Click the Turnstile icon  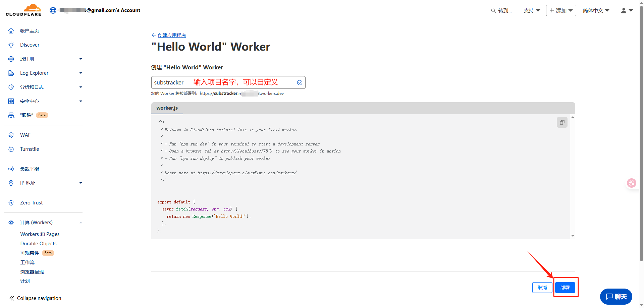coord(11,149)
